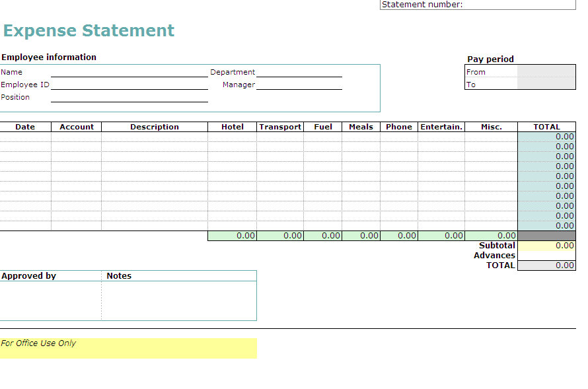Select the Subtotal label
588x389 pixels.
(497, 246)
